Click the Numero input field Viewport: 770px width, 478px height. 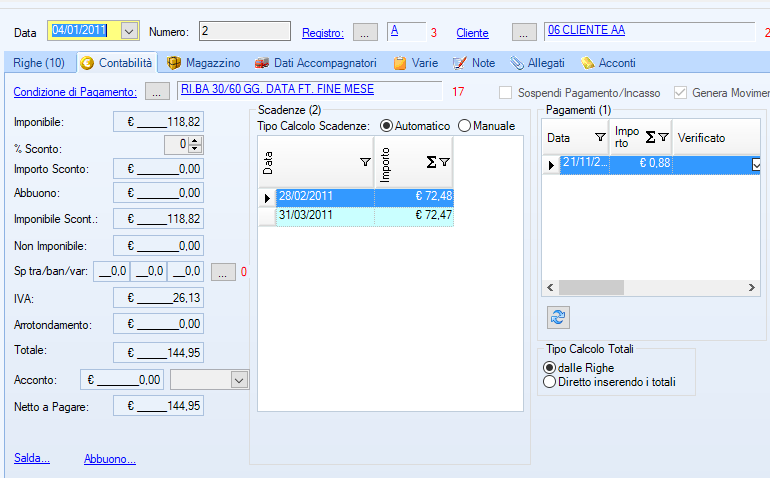(x=245, y=31)
